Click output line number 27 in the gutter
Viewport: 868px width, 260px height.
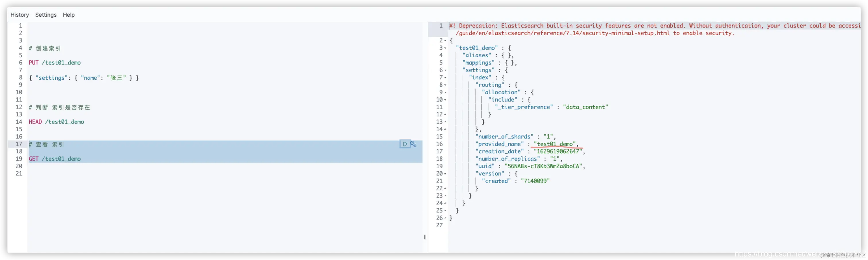point(439,225)
